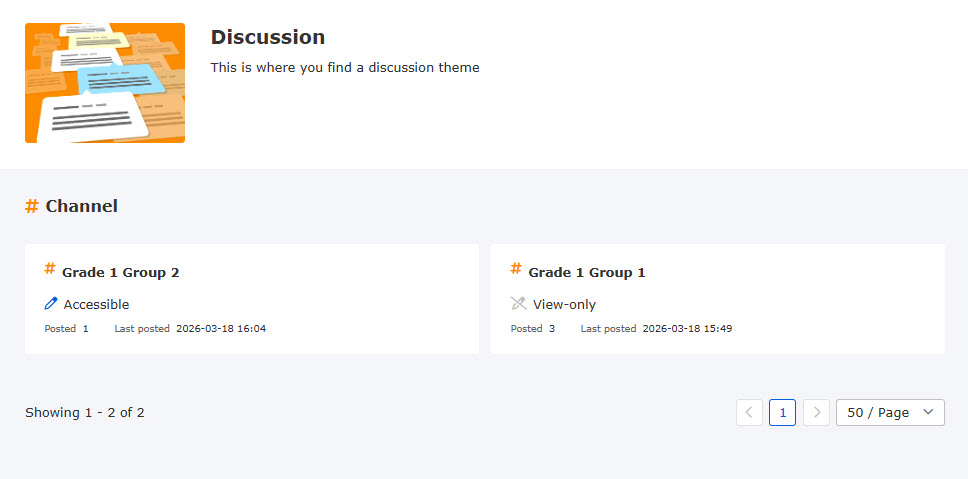Screen dimensions: 968x479
Task: Click hash icon of Grade 1 Group 1
Action: coord(516,269)
